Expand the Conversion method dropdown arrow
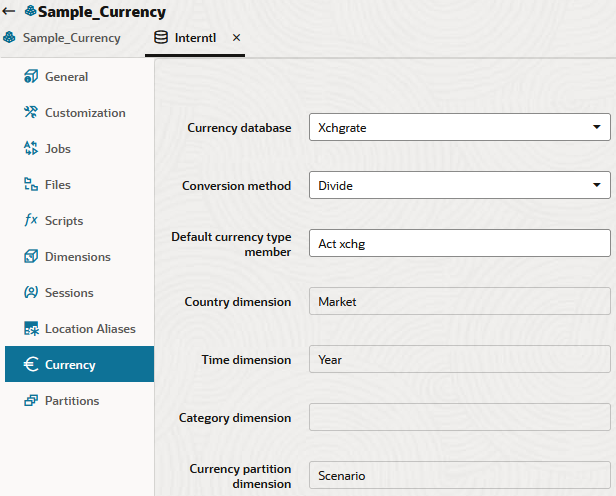 pos(597,185)
